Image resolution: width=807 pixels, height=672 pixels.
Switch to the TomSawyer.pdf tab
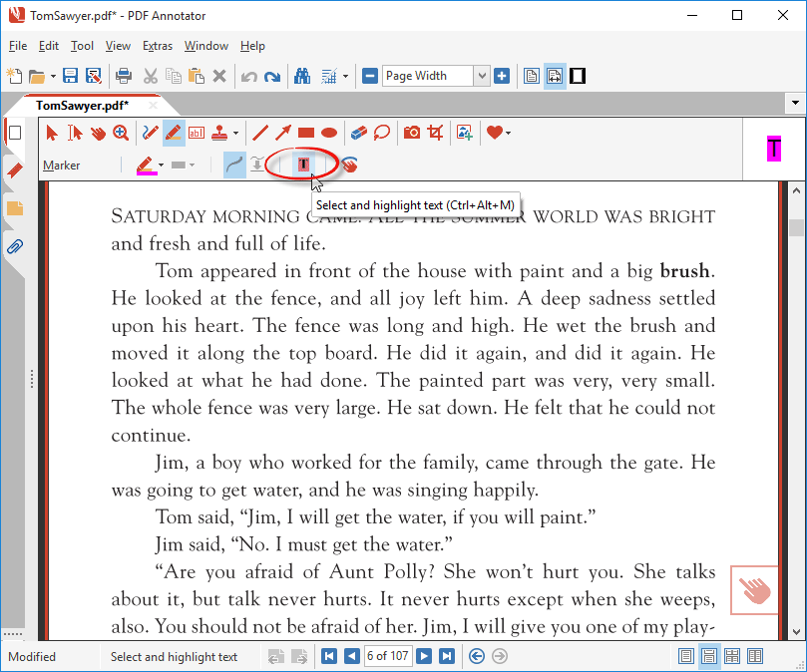(x=85, y=104)
